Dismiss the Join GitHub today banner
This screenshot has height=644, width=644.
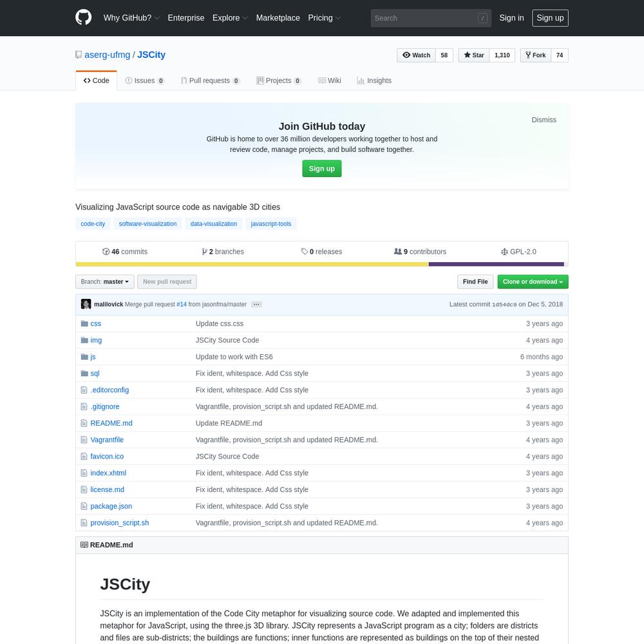click(544, 120)
